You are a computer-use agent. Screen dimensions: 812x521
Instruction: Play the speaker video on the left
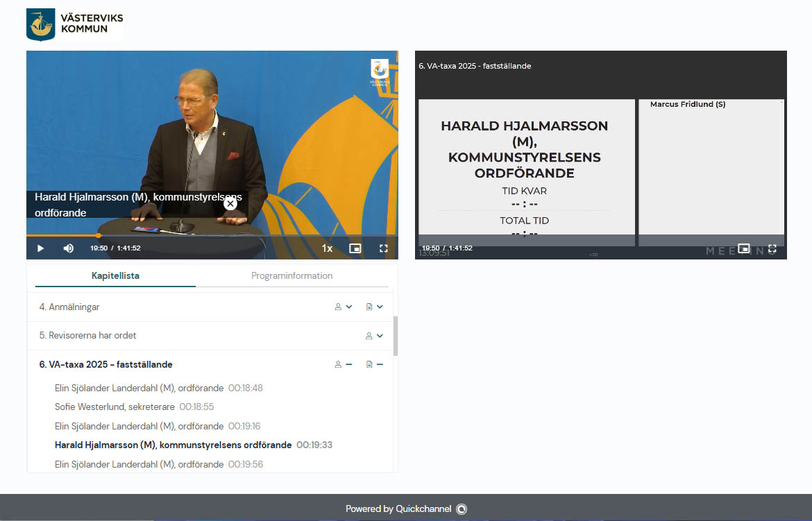[40, 248]
